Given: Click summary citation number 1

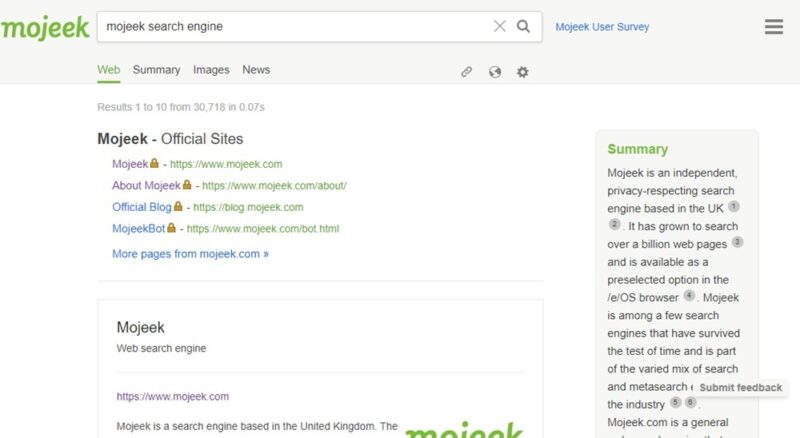Looking at the screenshot, I should click(734, 207).
